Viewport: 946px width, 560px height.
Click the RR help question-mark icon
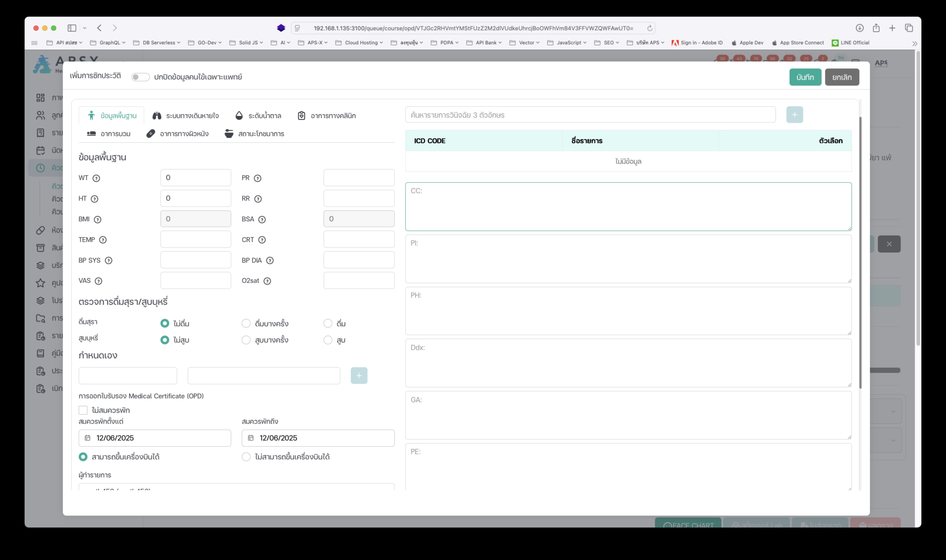[x=258, y=199]
